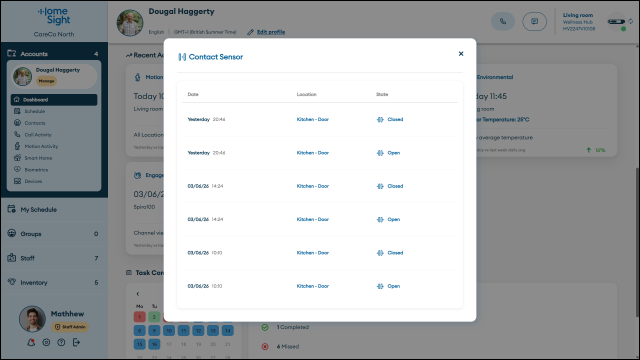Click the Groups icon
640x360 pixels.
[x=11, y=233]
